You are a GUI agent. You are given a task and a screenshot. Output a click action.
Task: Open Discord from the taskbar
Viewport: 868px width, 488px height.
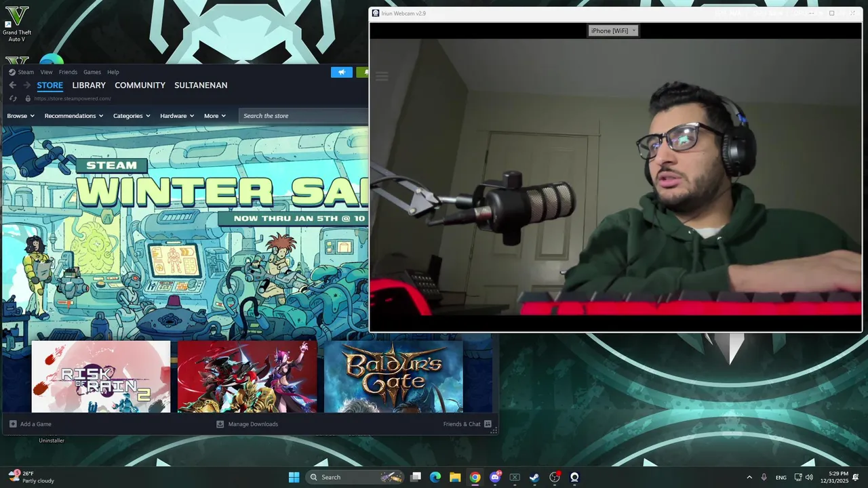click(495, 477)
